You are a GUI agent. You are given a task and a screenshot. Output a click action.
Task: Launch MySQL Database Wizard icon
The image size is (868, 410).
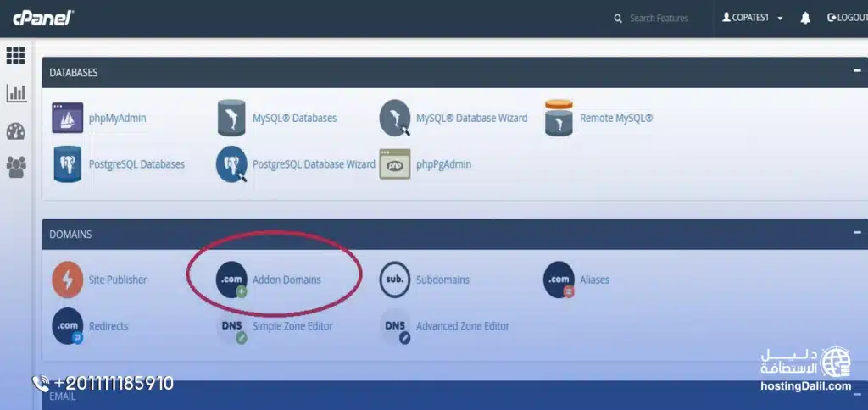point(395,118)
